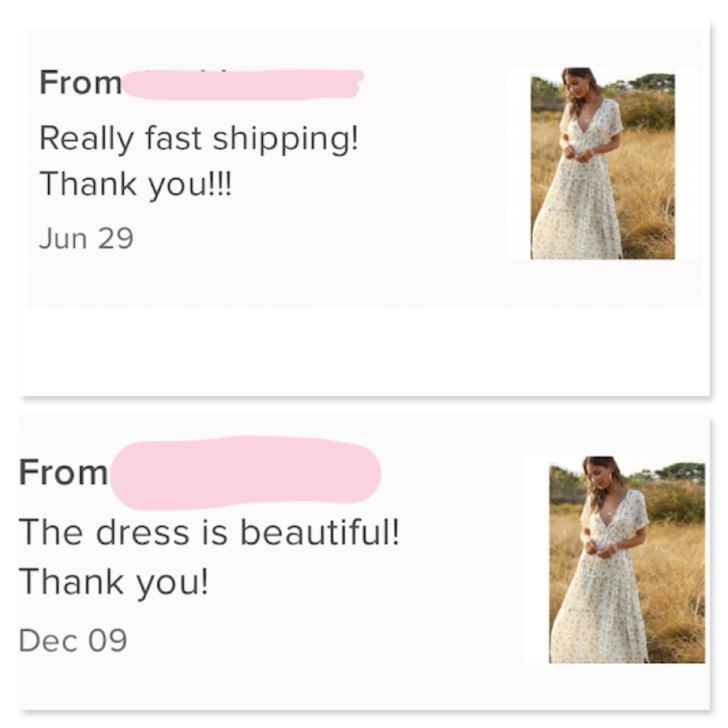Click the "From" label in the bottom review
728x728 pixels.
63,472
